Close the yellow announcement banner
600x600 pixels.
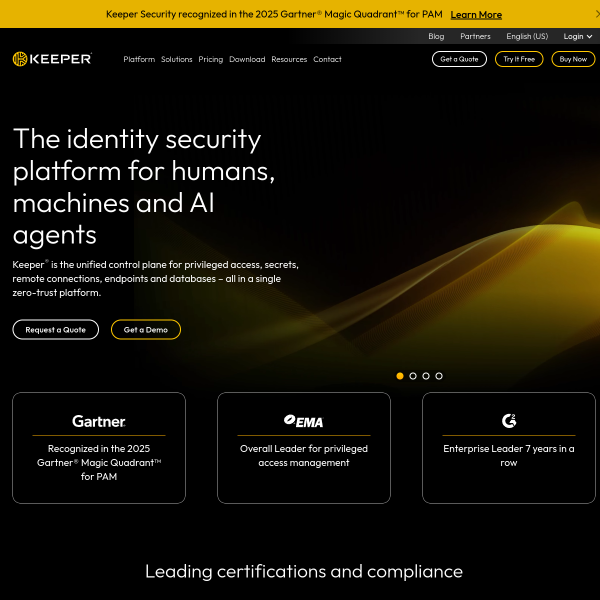coord(597,14)
